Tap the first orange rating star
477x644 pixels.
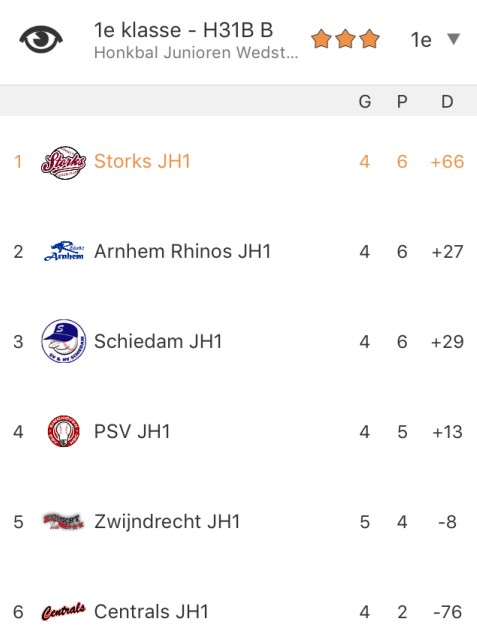pos(321,39)
